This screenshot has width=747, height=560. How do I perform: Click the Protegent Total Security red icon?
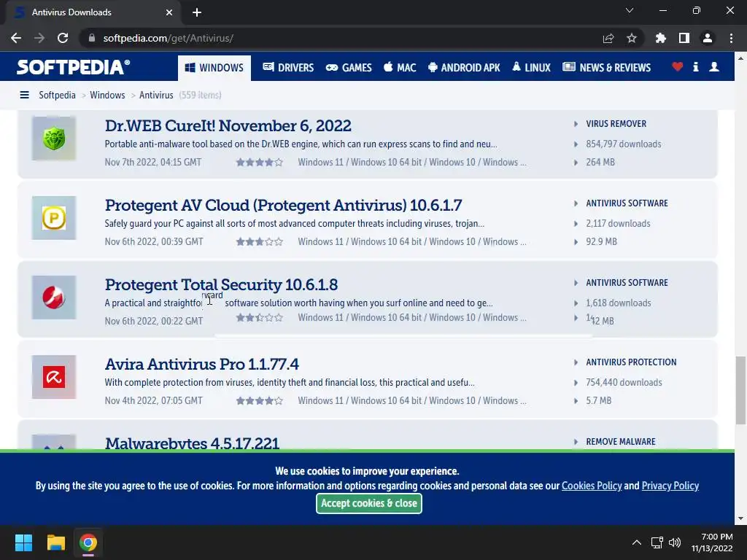(x=54, y=297)
